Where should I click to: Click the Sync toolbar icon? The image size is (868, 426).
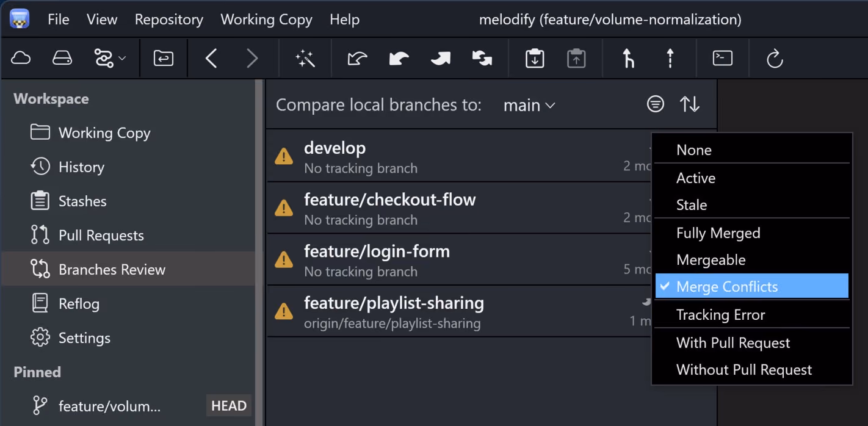[x=482, y=59]
